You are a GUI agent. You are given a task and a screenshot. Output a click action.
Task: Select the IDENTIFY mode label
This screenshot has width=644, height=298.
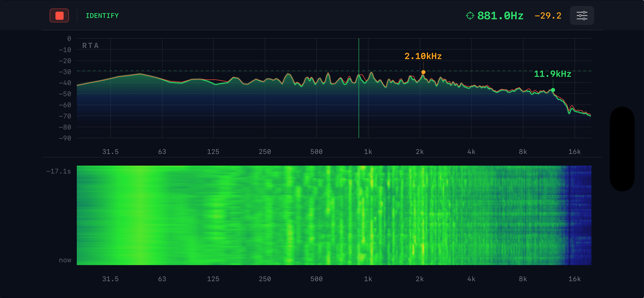pos(102,16)
